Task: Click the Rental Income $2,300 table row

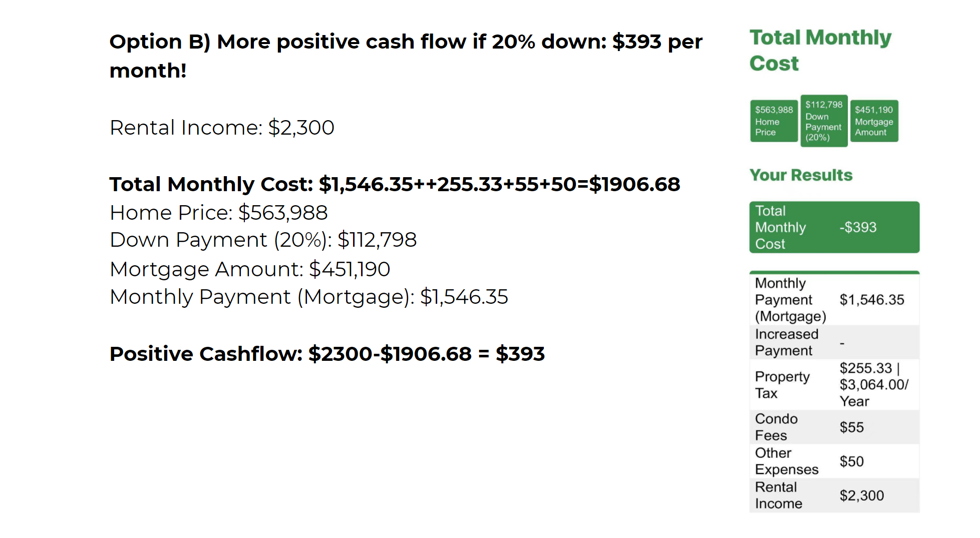Action: click(x=834, y=495)
